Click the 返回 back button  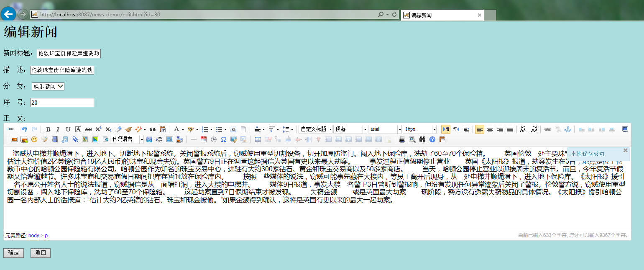[41, 253]
